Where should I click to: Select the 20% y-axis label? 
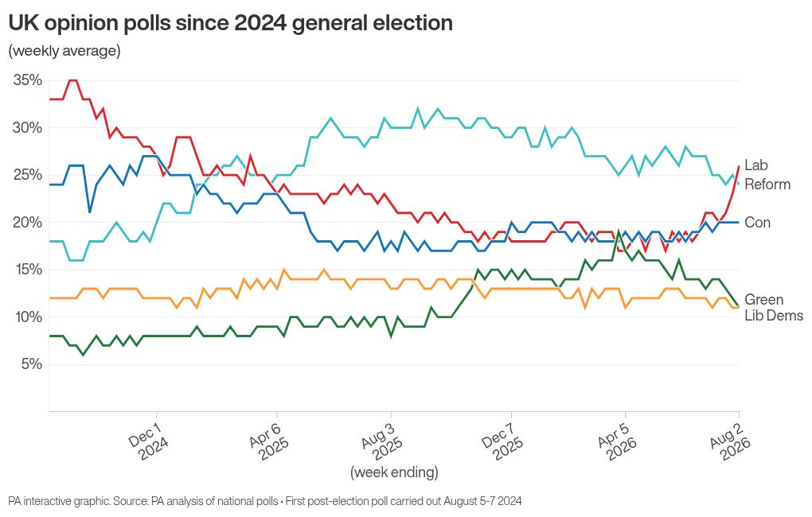tap(28, 223)
